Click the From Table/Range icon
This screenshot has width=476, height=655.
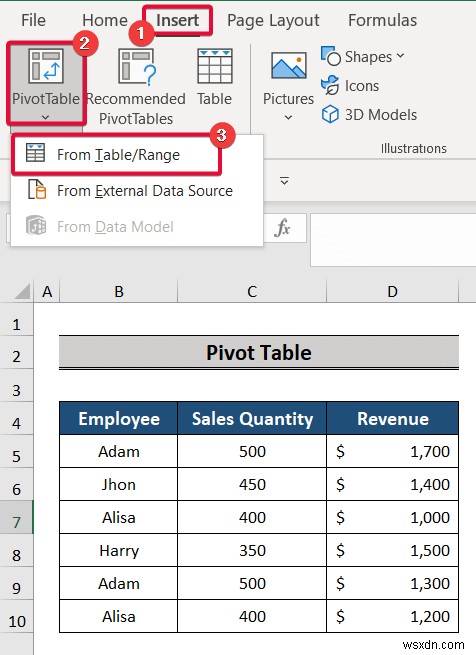[36, 153]
